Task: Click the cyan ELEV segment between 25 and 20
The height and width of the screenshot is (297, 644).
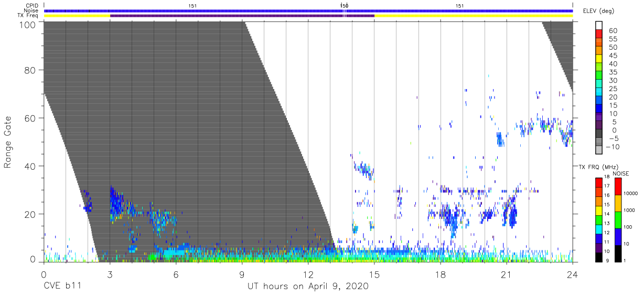Action: 599,93
